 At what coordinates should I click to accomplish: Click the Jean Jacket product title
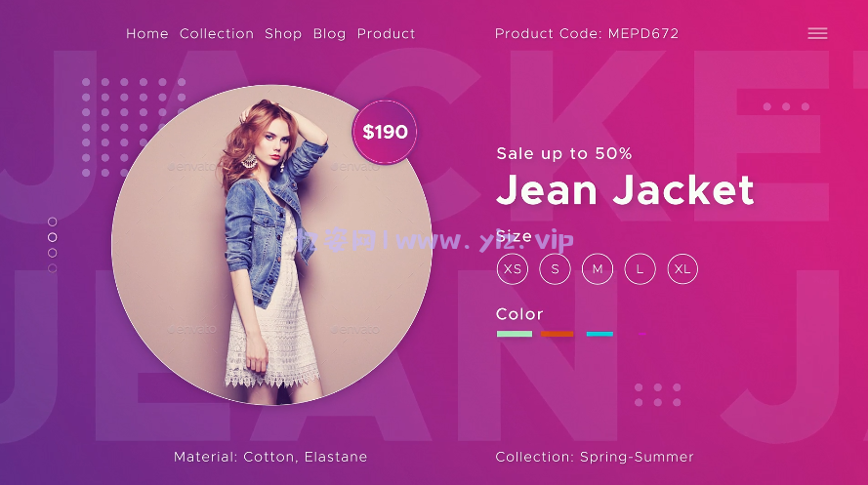pyautogui.click(x=625, y=189)
